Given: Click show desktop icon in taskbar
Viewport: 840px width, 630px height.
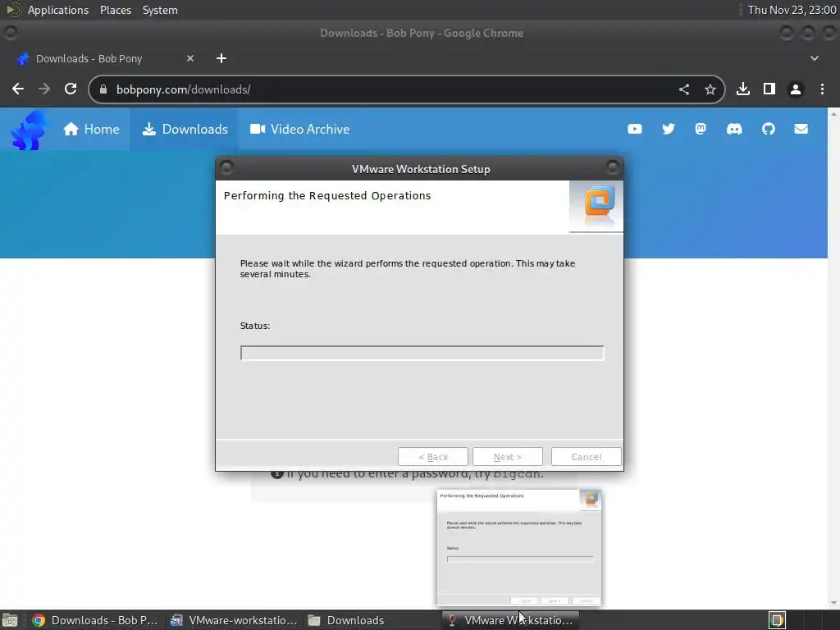Looking at the screenshot, I should (10, 620).
